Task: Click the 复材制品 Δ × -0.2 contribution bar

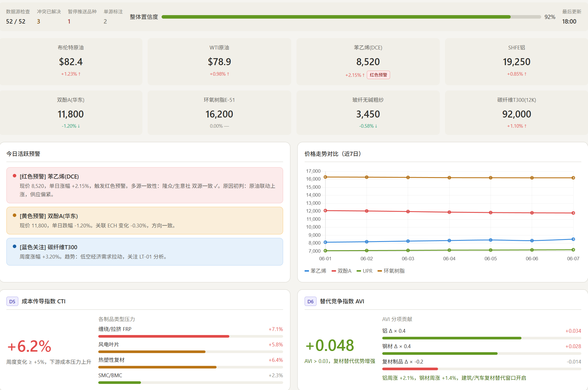Action: click(x=482, y=369)
